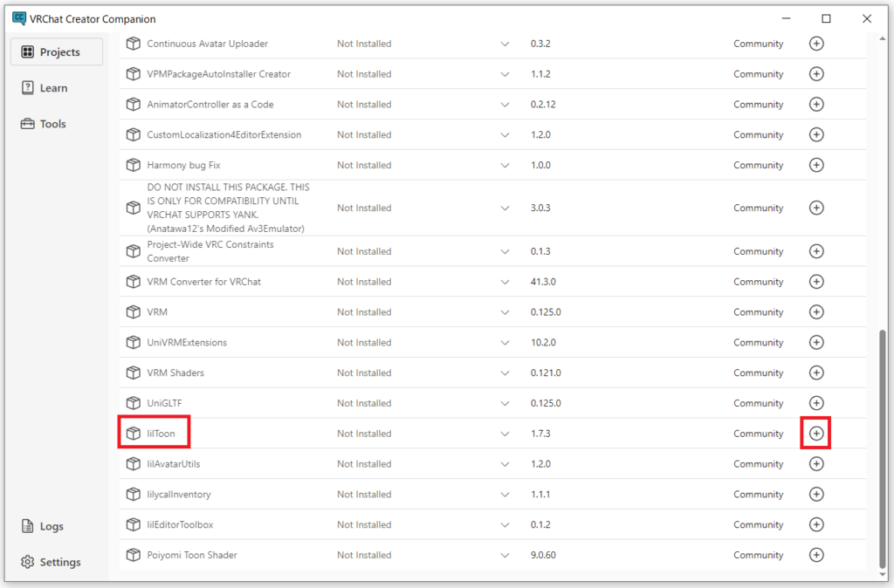The image size is (894, 588).
Task: Add AnimatorController as a Code package
Action: click(816, 105)
